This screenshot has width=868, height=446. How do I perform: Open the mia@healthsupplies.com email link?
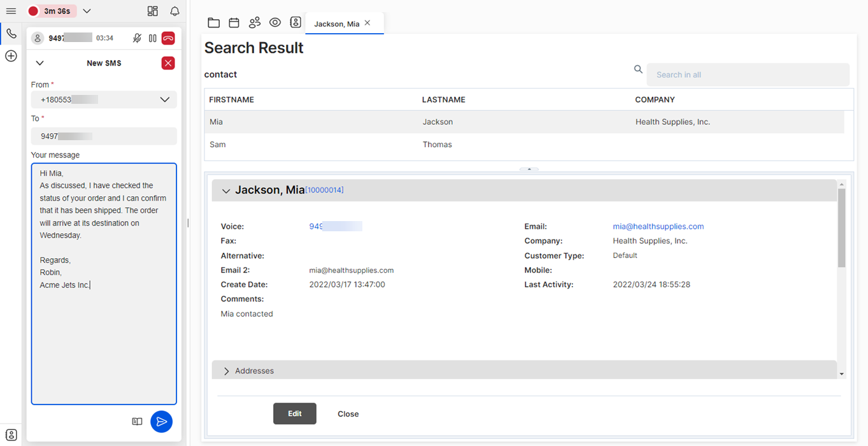pyautogui.click(x=658, y=226)
